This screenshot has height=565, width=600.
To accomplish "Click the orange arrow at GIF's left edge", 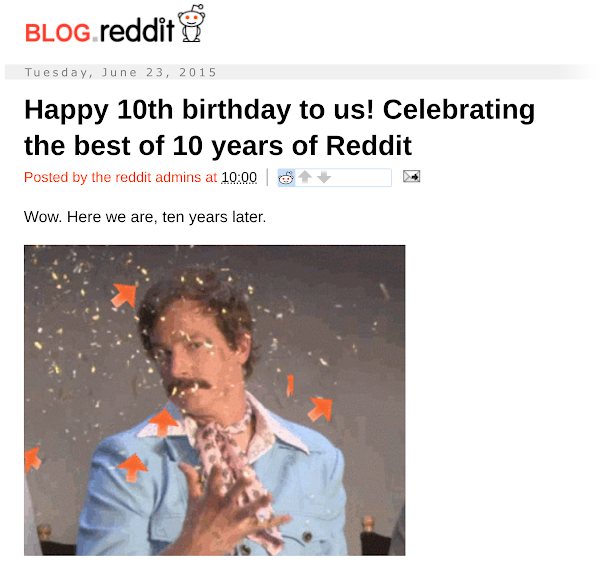I will point(32,459).
